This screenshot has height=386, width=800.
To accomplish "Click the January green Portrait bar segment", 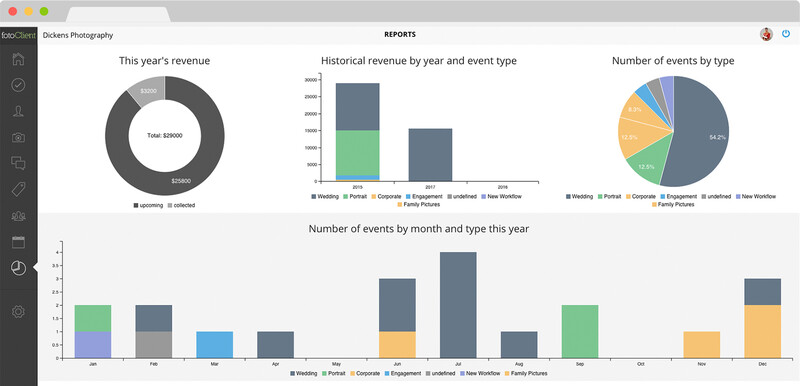I will pyautogui.click(x=93, y=318).
